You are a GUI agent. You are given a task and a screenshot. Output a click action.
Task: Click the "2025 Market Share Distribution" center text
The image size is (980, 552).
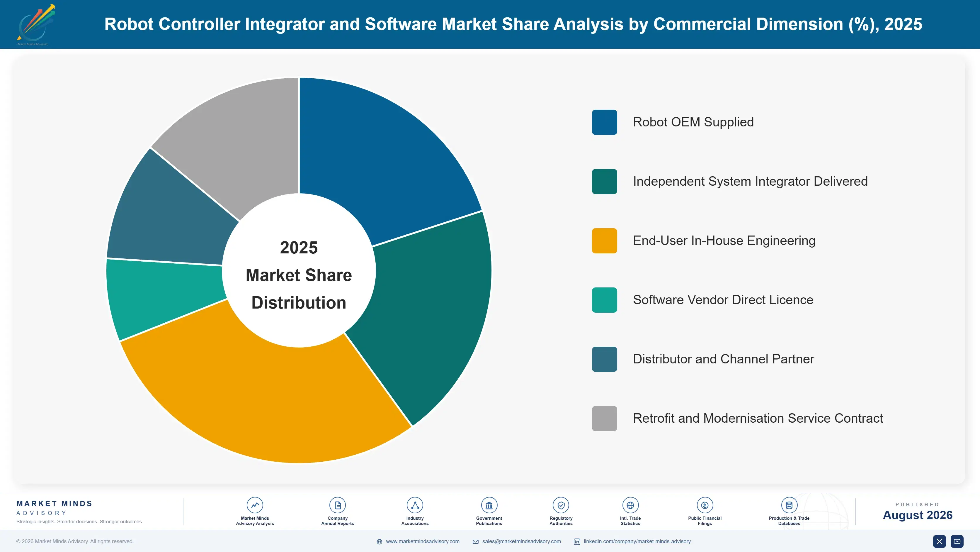coord(299,275)
